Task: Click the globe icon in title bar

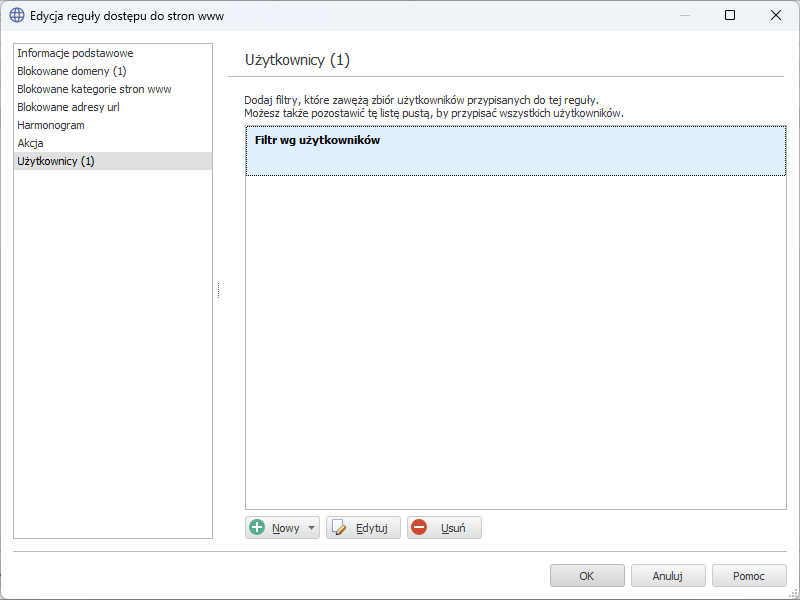Action: coord(17,16)
